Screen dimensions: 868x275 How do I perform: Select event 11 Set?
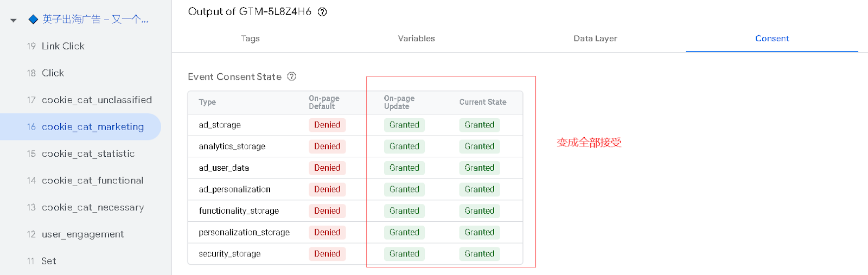click(48, 261)
